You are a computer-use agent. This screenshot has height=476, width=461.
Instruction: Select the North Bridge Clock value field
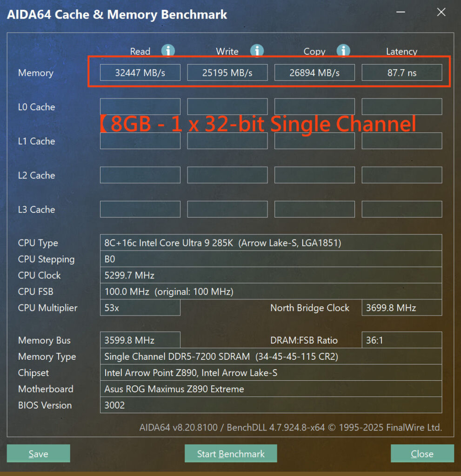[x=401, y=308]
